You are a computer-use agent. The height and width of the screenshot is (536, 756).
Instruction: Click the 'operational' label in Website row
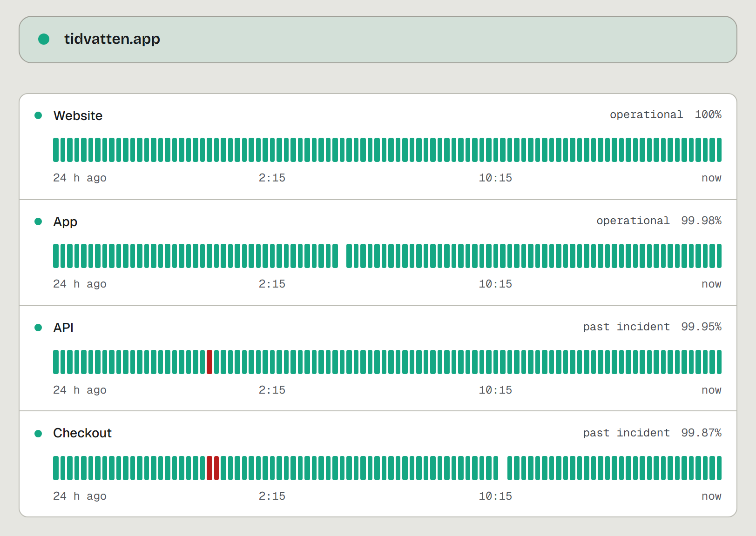click(x=646, y=115)
